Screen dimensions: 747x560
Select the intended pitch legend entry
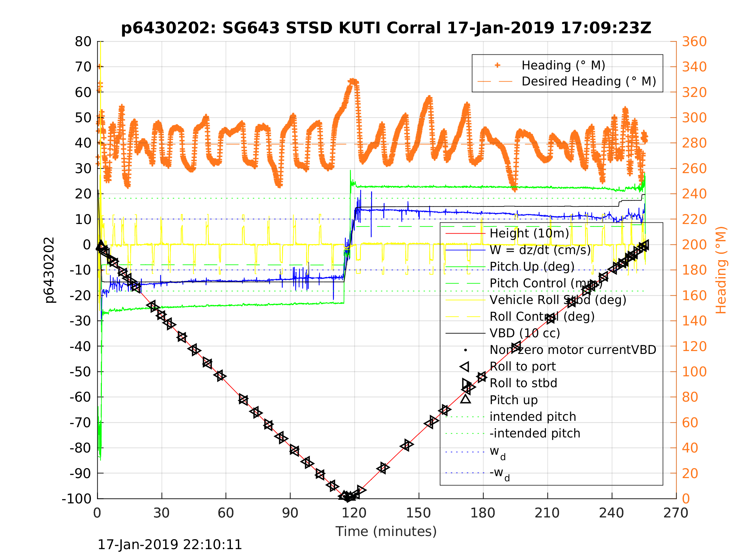tap(532, 417)
